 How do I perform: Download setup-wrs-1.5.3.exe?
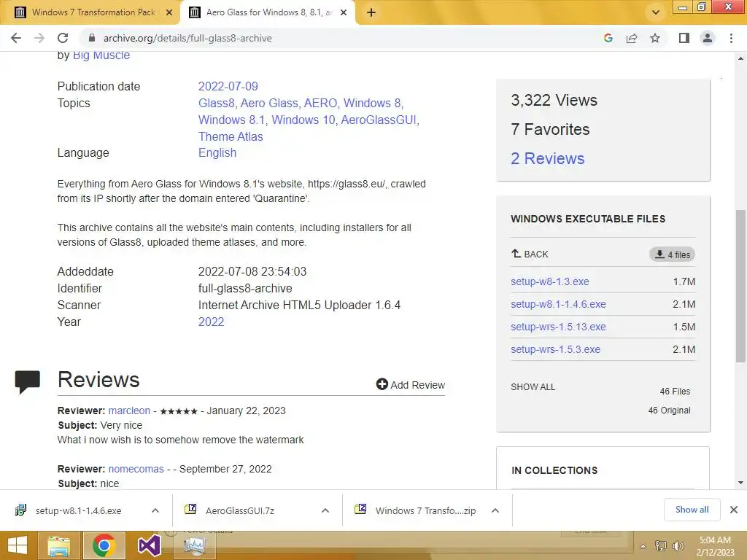555,349
